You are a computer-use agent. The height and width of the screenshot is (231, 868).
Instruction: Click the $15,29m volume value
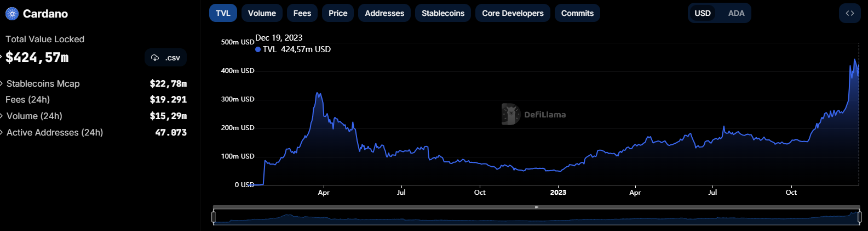pos(168,116)
